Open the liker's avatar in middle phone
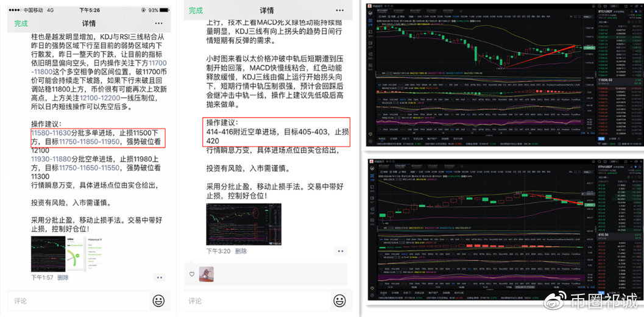 (x=206, y=274)
